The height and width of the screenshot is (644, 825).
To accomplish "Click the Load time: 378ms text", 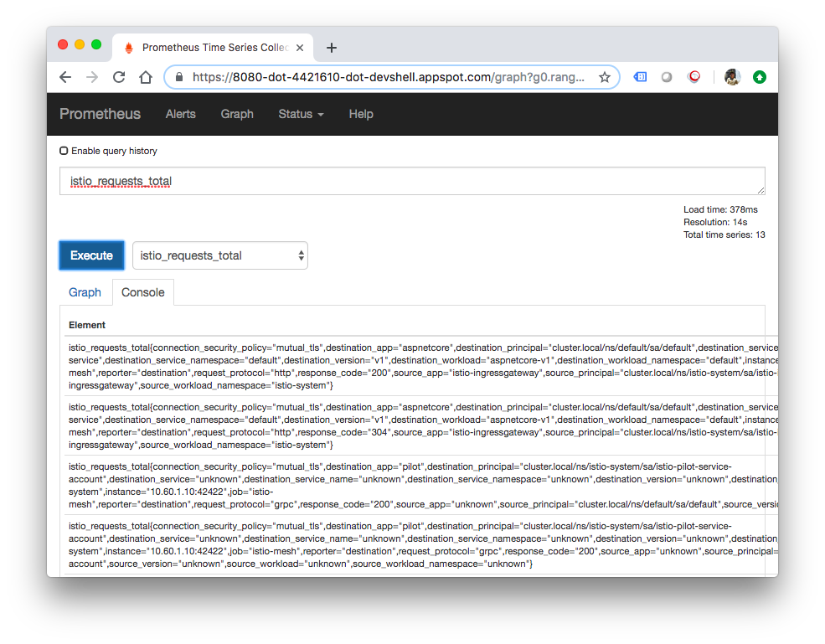I will 720,210.
